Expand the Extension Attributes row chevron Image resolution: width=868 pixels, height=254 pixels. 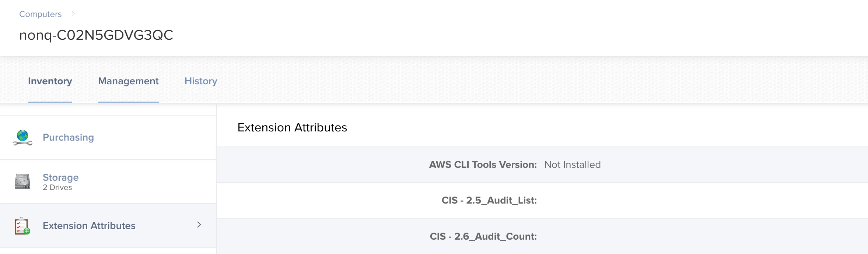(199, 225)
